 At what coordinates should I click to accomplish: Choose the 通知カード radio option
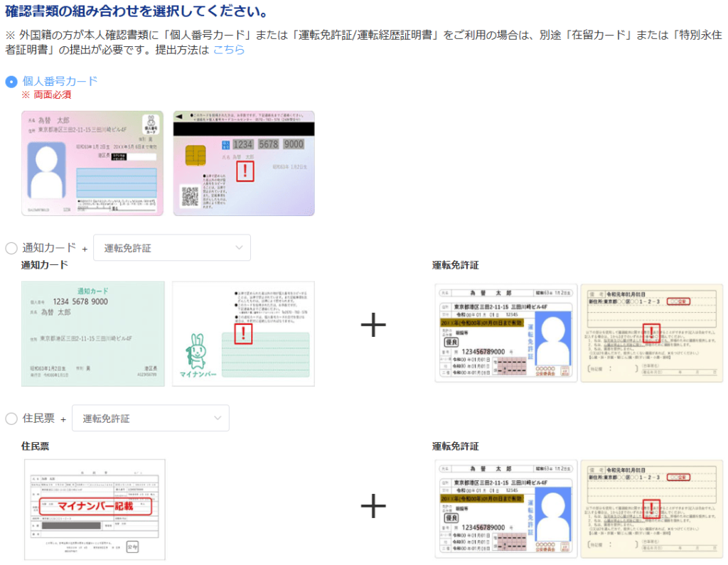(11, 248)
